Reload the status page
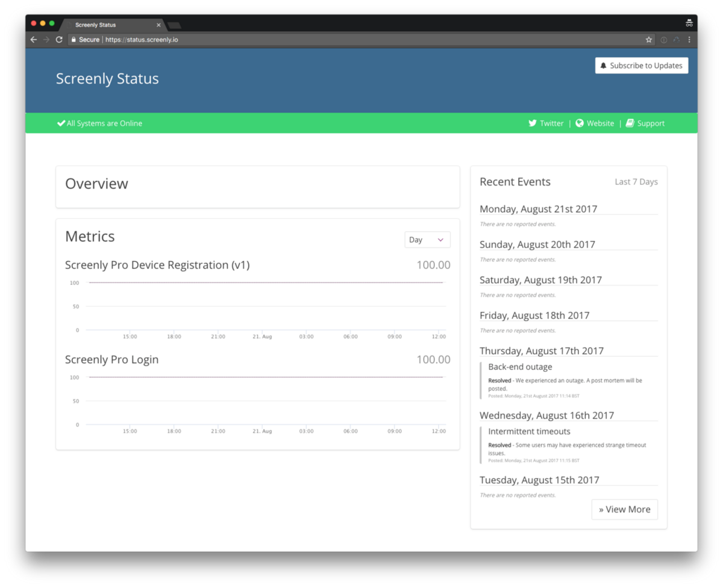 (x=59, y=40)
